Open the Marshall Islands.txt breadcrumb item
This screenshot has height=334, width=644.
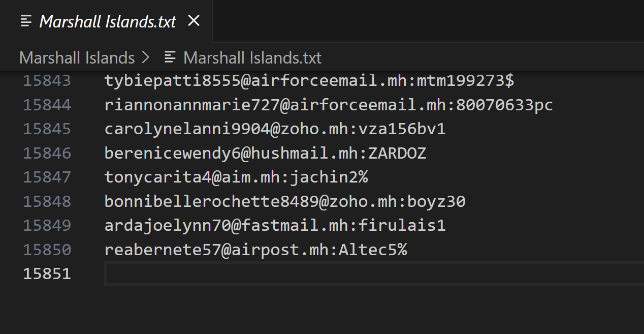point(252,57)
